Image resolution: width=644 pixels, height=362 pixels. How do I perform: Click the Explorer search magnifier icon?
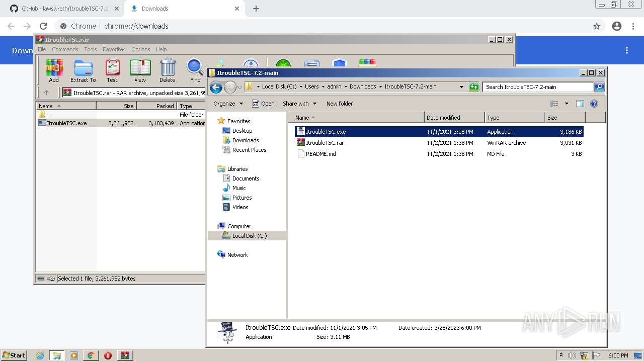pos(599,87)
